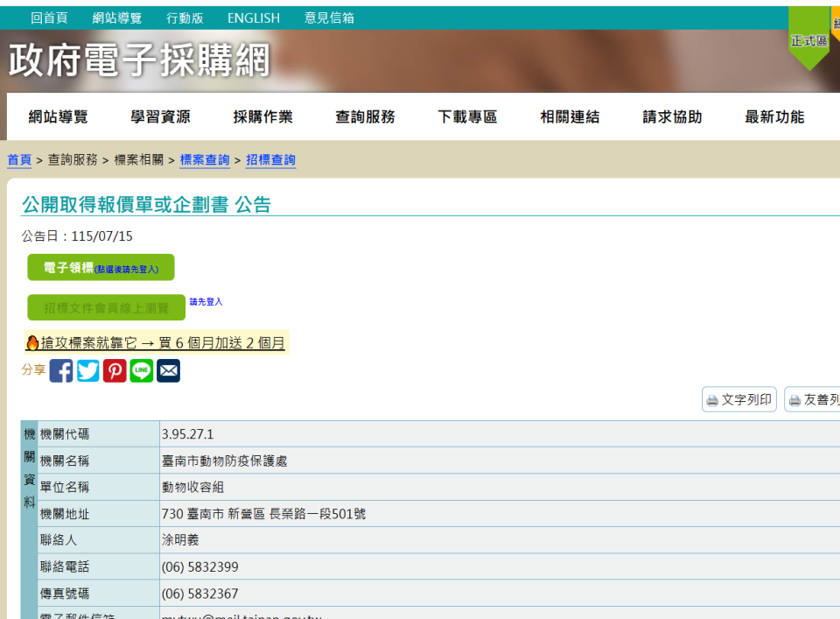
Task: Go to 回首頁 in top bar
Action: [49, 18]
